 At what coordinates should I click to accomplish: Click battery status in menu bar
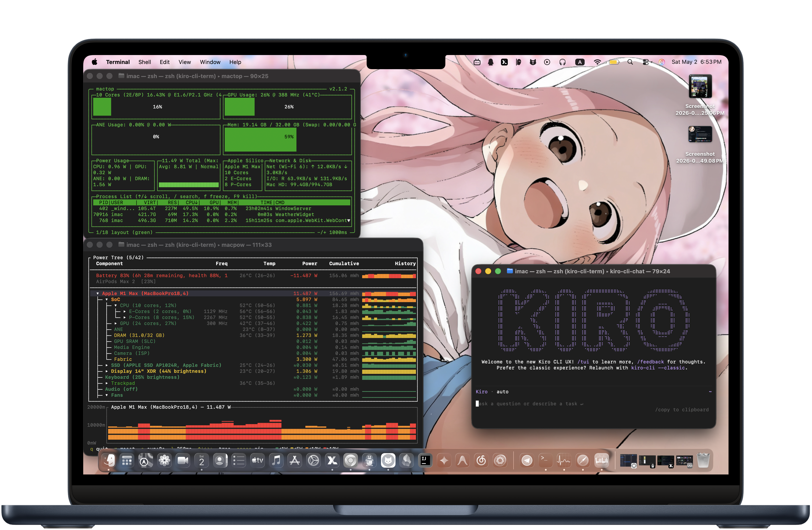click(614, 62)
